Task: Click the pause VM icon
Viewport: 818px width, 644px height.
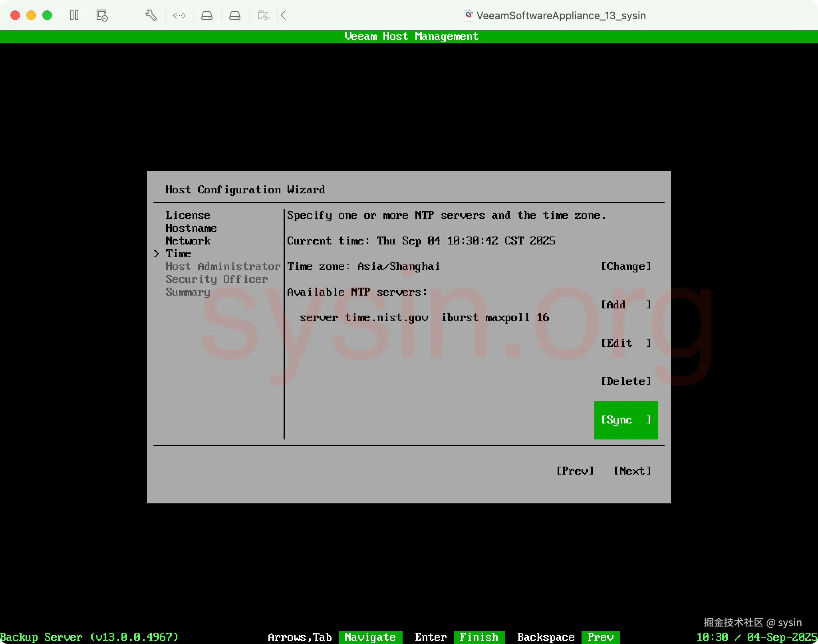Action: (74, 16)
